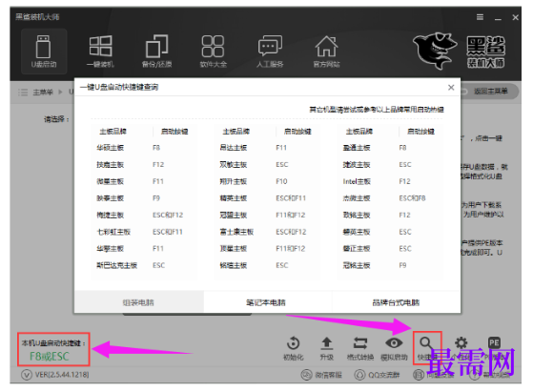Close the U盘启动快捷键查询 dialog
This screenshot has width=533, height=392.
tap(451, 88)
